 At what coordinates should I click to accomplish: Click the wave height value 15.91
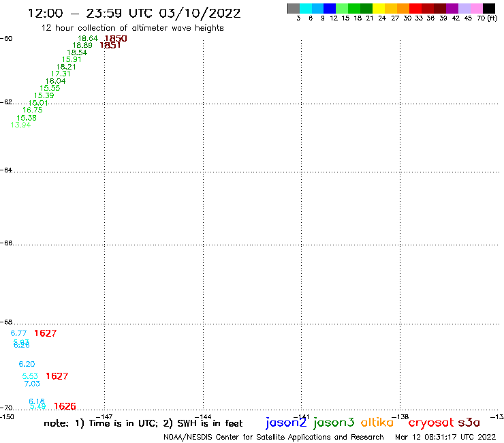coord(72,59)
